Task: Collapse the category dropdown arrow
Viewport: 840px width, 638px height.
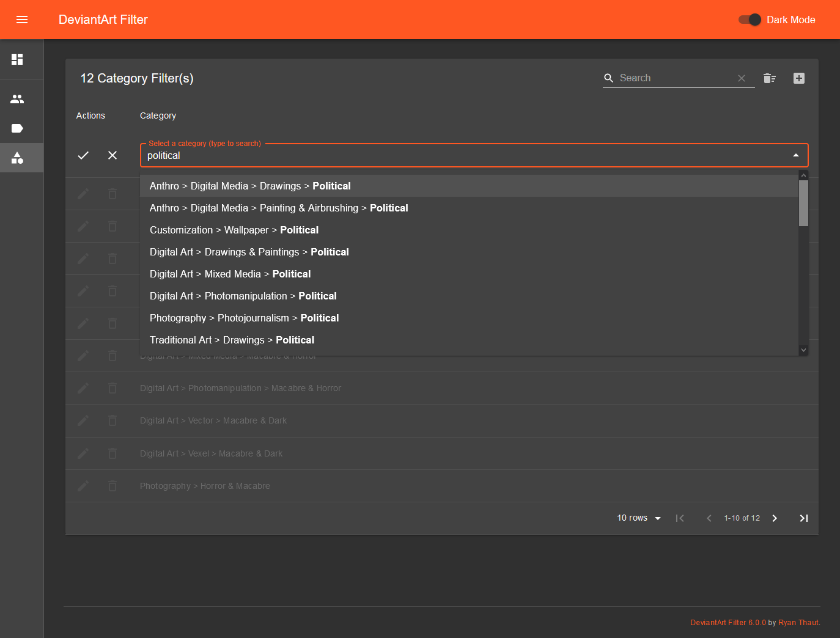Action: tap(796, 155)
